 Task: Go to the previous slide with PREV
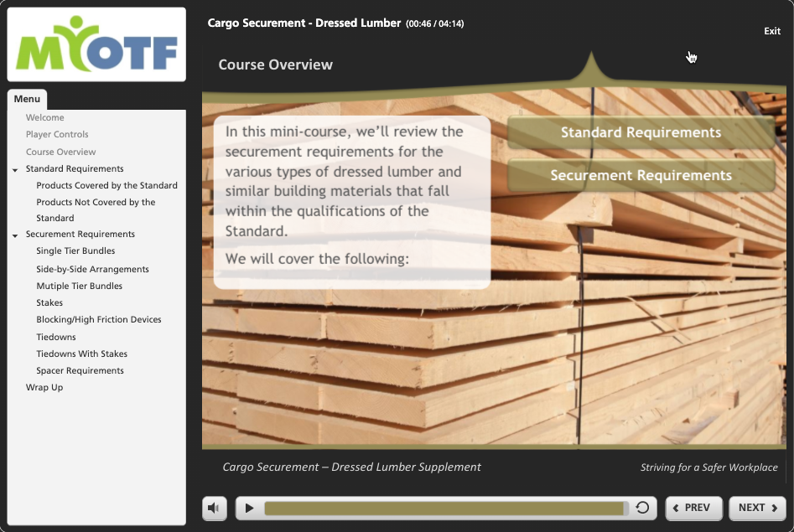(x=693, y=508)
